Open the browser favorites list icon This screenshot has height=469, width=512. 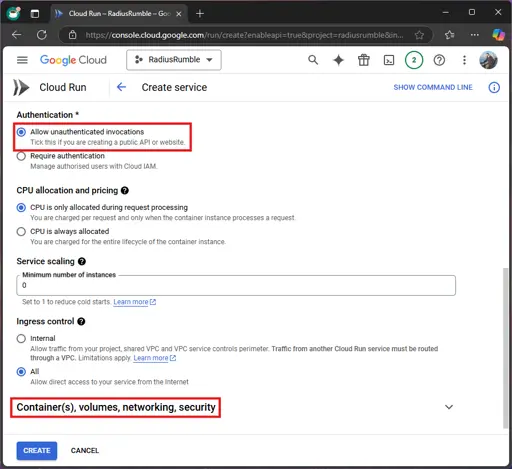click(449, 35)
